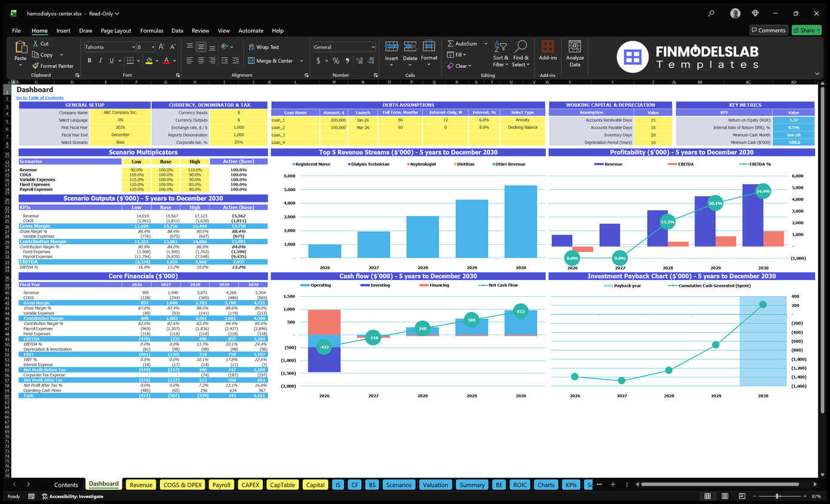830x504 pixels.
Task: Open the Page Layout ribbon tab
Action: tap(116, 30)
